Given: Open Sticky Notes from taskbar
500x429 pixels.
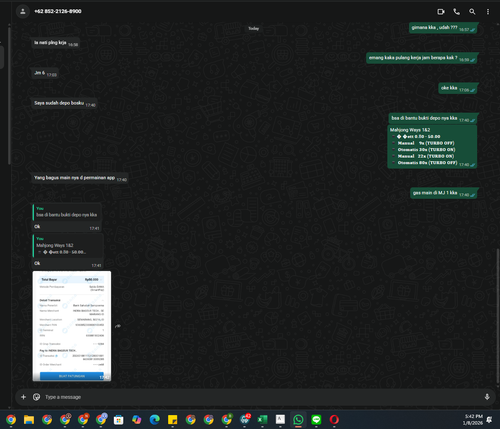Looking at the screenshot, I should [x=172, y=420].
